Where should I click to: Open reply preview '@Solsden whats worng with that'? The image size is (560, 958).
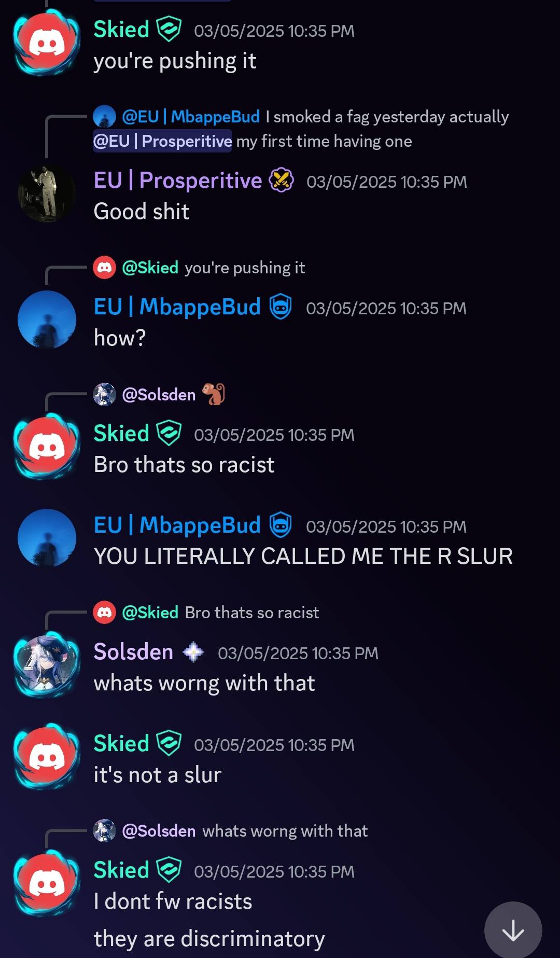(x=230, y=831)
